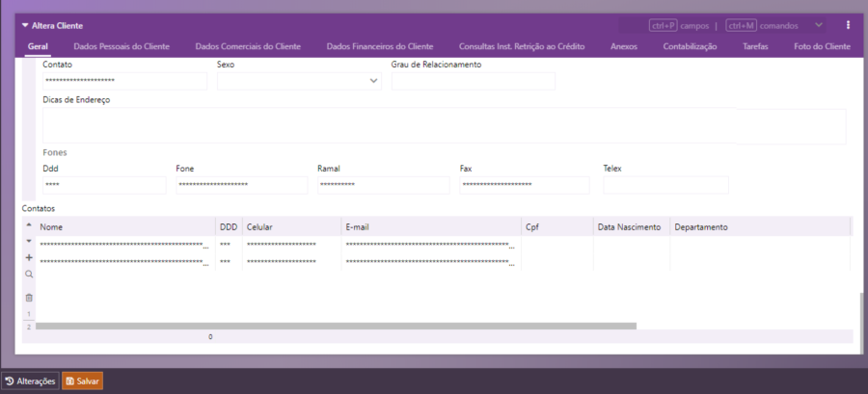Click the Fax input field
This screenshot has width=868, height=394.
click(x=525, y=185)
